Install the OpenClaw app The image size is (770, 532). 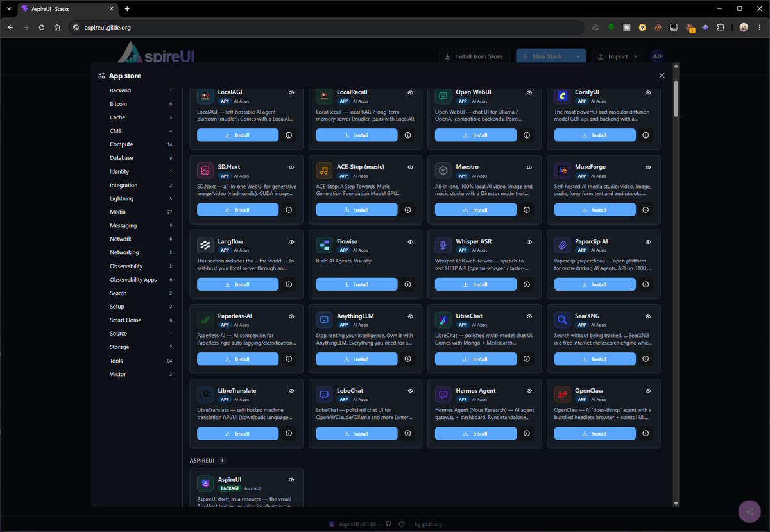595,433
